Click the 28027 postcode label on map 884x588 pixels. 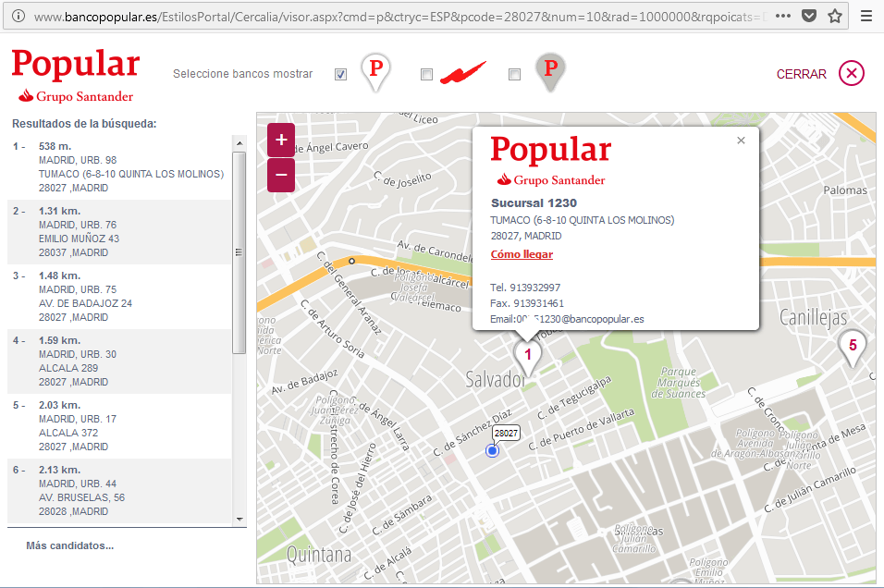pyautogui.click(x=506, y=433)
